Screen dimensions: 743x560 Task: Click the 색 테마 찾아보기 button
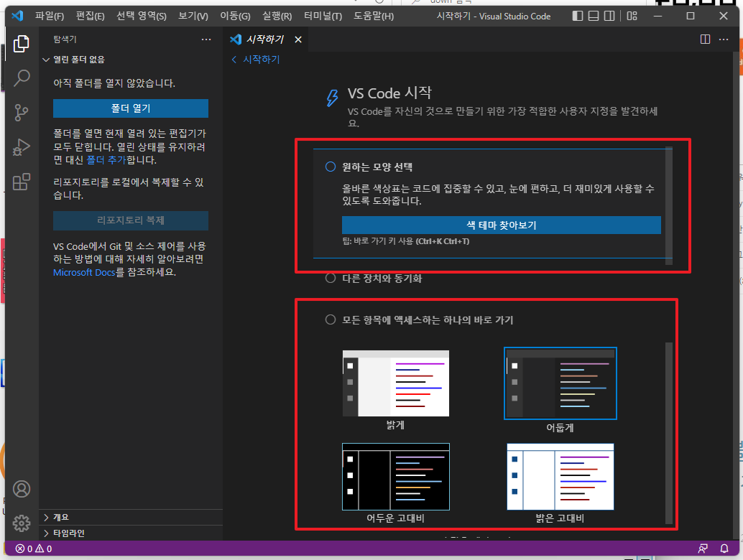click(502, 225)
